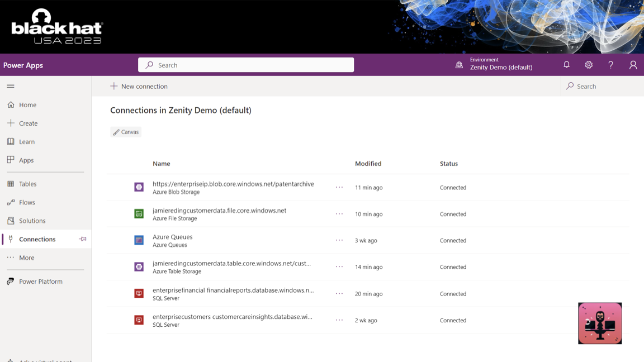
Task: Open enterpriseip.blob.core.windows.net/patentarchive connection
Action: [x=233, y=184]
